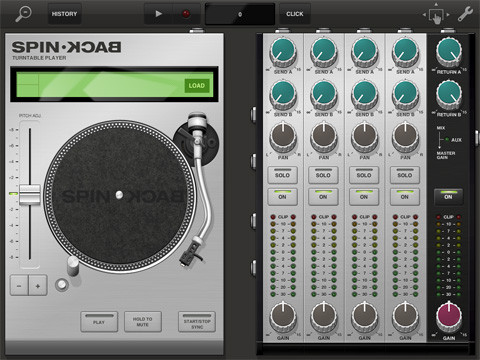This screenshot has height=360, width=480.
Task: Click the minus pitch button
Action: [19, 286]
